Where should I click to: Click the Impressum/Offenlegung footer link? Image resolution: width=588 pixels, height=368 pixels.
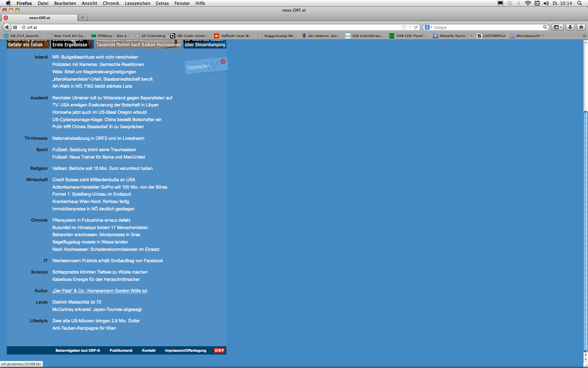(186, 351)
